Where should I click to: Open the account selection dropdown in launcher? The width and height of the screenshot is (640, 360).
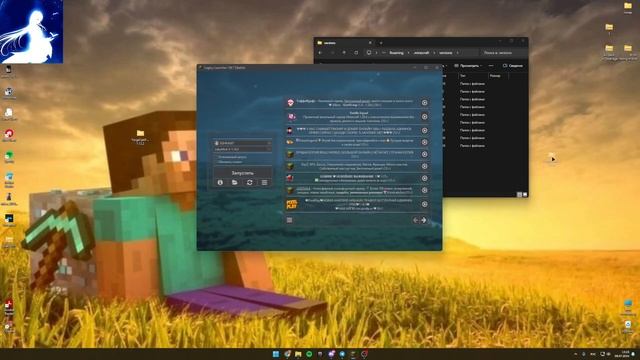coord(242,143)
